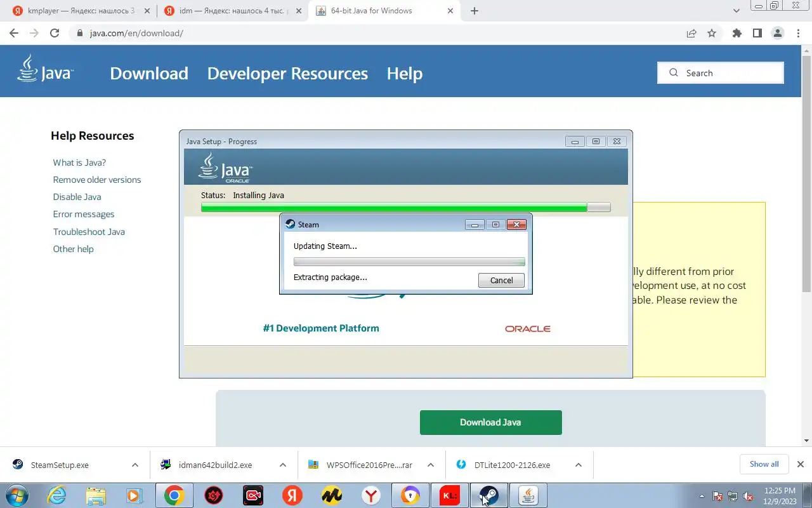812x508 pixels.
Task: Click Show all downloads
Action: pos(764,464)
